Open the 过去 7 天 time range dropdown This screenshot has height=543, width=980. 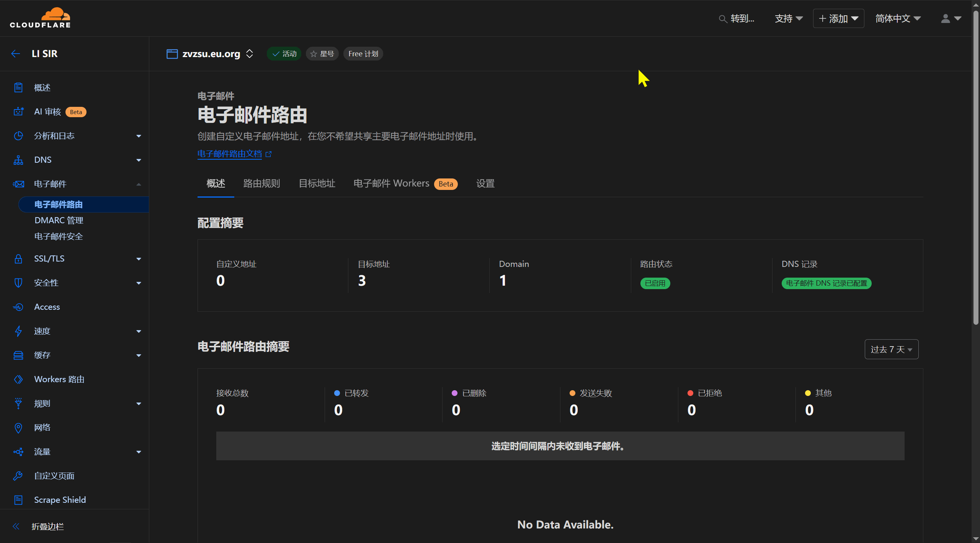point(891,349)
